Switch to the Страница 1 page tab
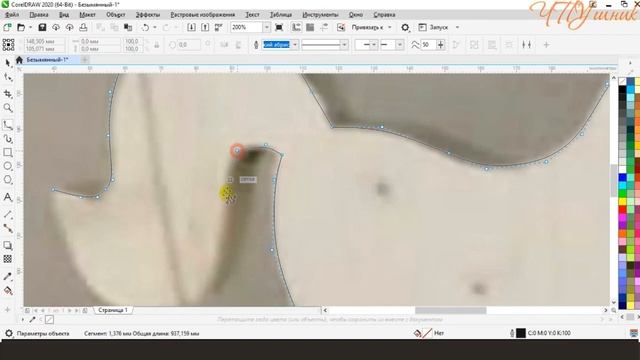Image resolution: width=640 pixels, height=360 pixels. pyautogui.click(x=113, y=310)
